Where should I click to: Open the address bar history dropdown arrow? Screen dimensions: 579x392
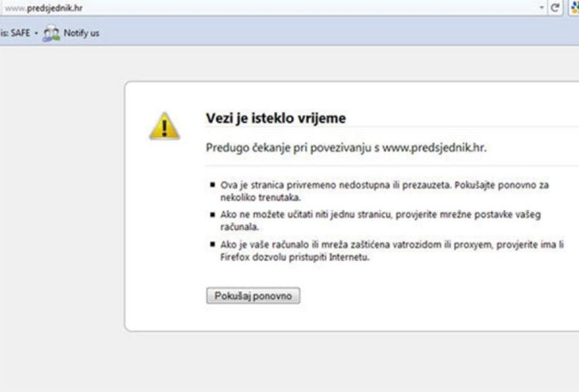[x=542, y=8]
